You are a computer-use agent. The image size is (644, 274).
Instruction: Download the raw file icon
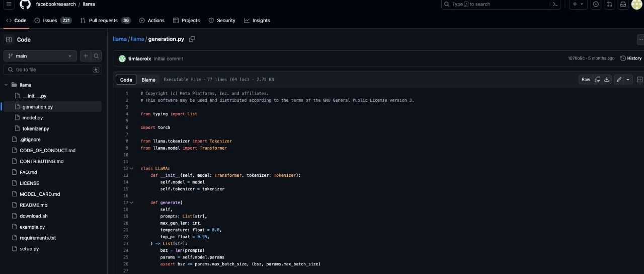(607, 80)
